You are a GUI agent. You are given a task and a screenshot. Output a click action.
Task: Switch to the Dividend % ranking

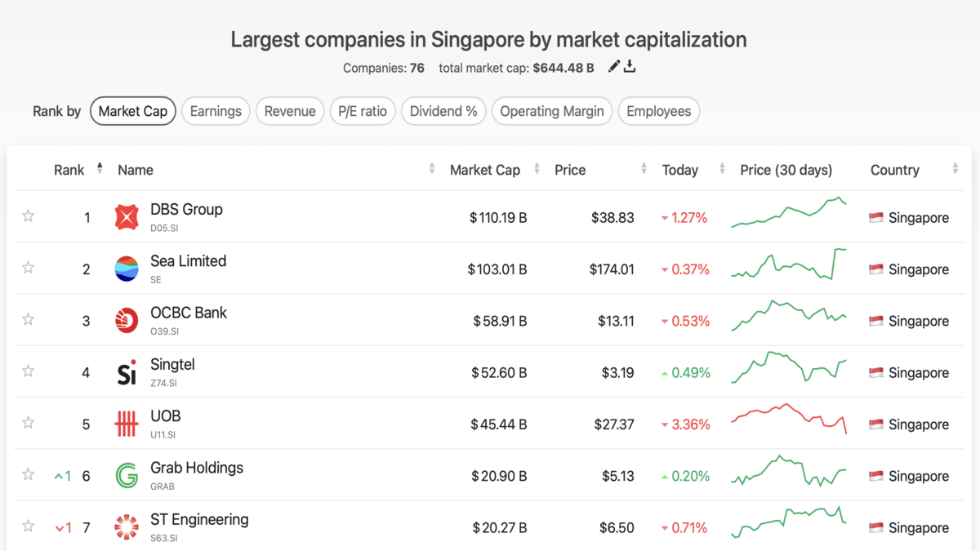coord(443,111)
